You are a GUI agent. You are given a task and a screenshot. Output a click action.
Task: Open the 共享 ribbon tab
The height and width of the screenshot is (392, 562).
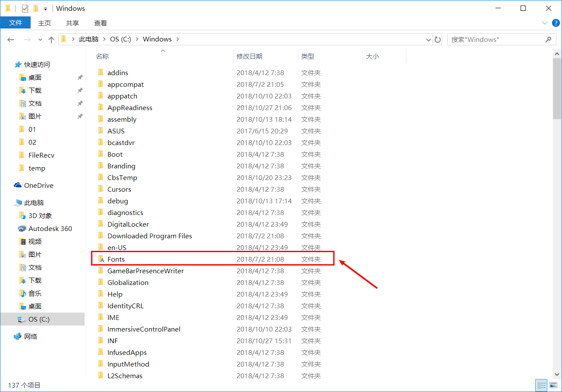tap(73, 23)
